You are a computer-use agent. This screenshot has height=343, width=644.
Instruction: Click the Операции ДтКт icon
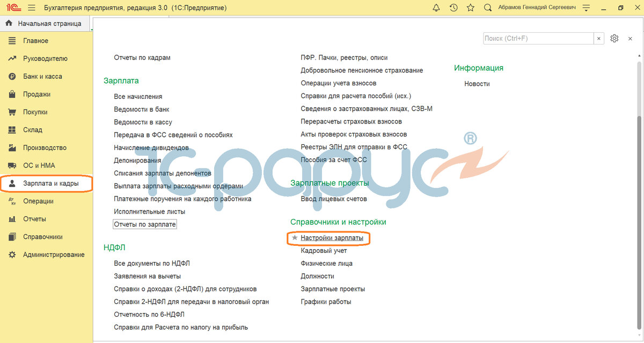[x=12, y=201]
